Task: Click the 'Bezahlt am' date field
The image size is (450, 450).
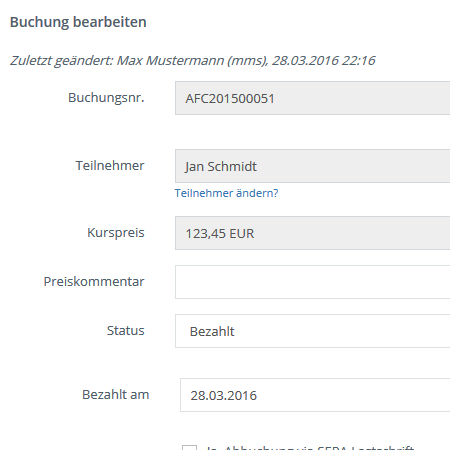Action: pos(315,395)
